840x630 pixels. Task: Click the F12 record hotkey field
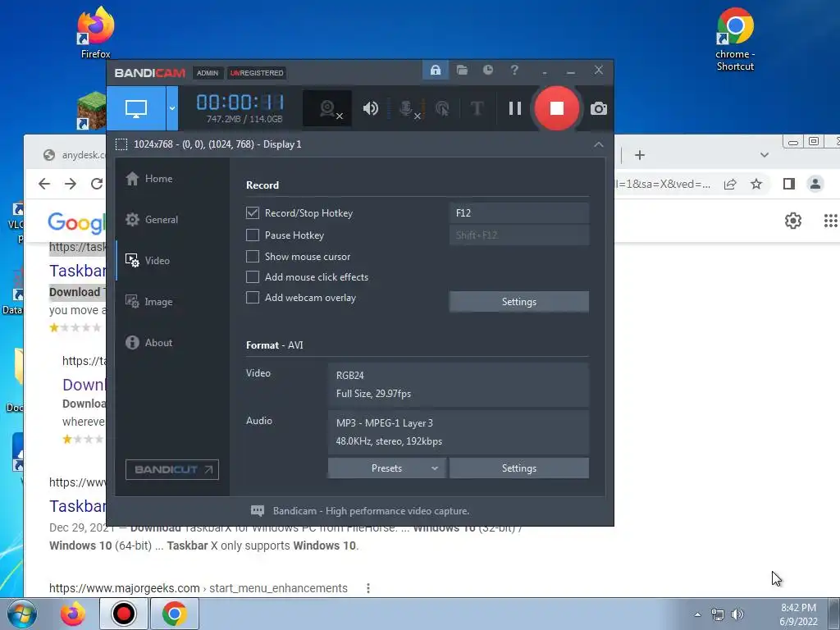point(519,213)
